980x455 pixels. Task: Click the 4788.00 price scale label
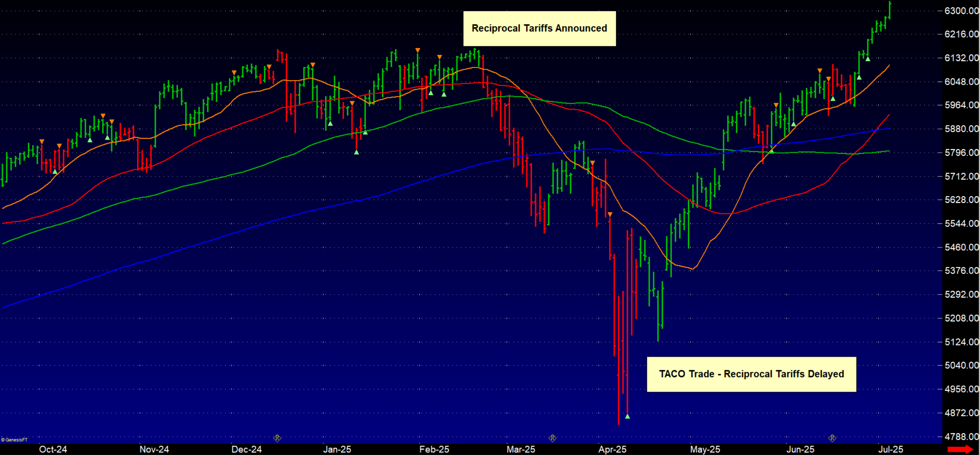click(x=961, y=437)
